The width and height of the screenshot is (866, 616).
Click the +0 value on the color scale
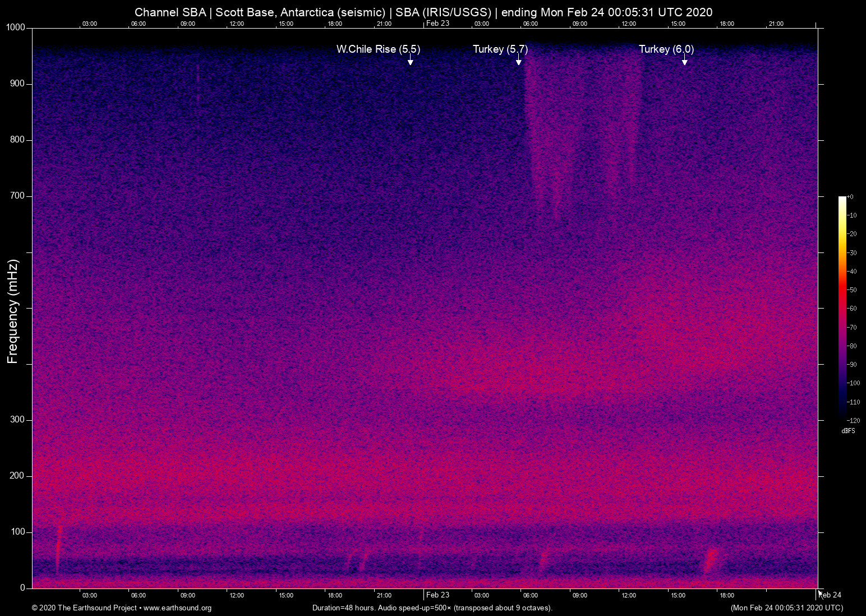850,197
